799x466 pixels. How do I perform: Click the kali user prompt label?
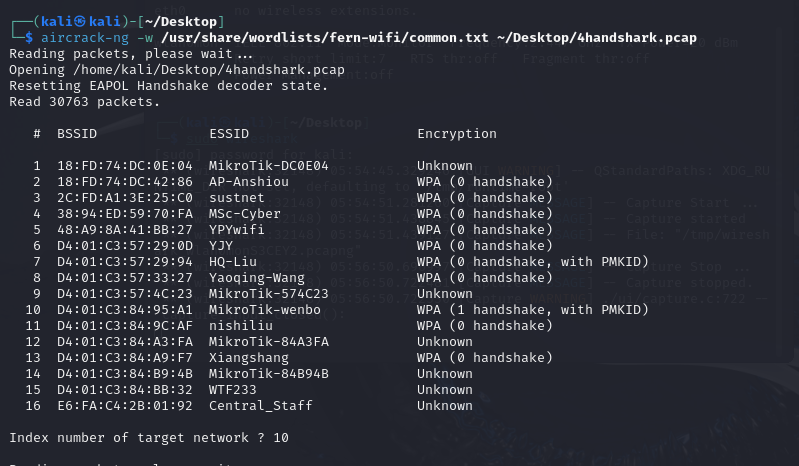coord(81,21)
